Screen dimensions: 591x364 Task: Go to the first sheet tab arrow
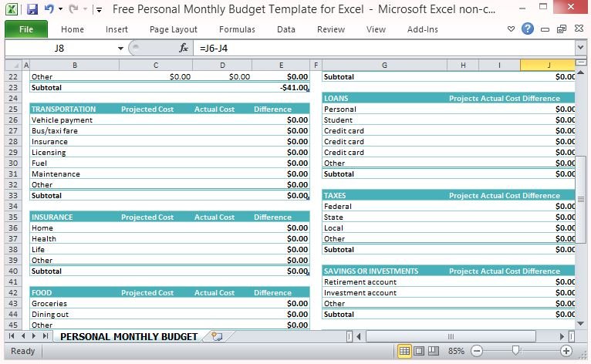tap(12, 336)
